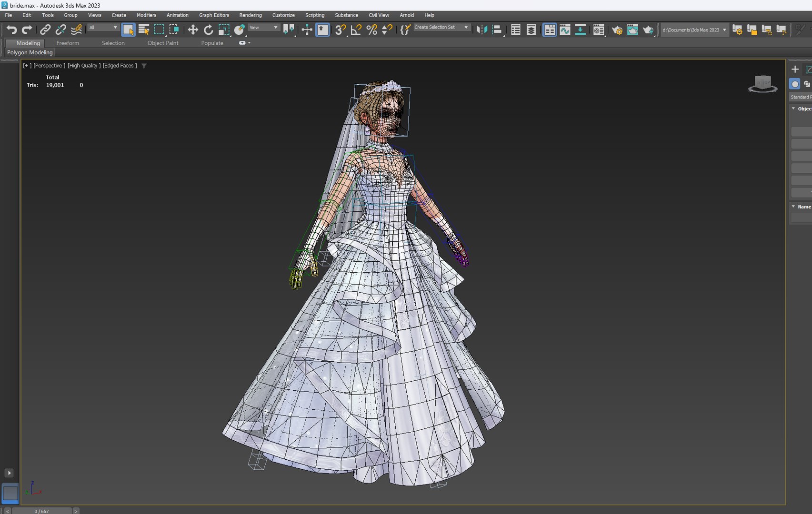Viewport: 812px width, 514px height.
Task: Open the Edged Faces viewport menu
Action: point(120,66)
